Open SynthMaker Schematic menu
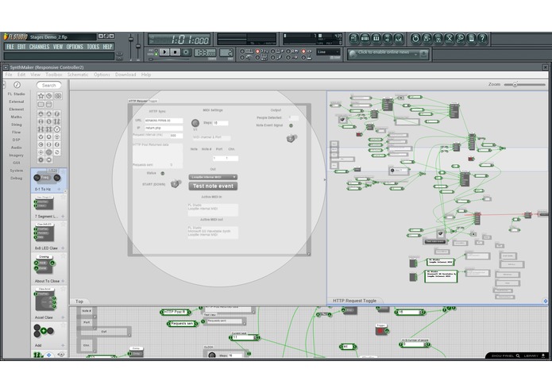 click(x=78, y=75)
